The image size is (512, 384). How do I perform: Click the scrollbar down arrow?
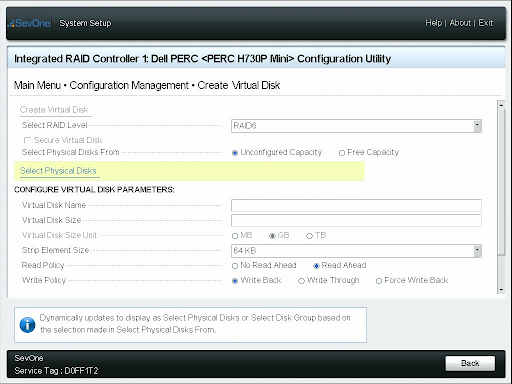click(501, 290)
